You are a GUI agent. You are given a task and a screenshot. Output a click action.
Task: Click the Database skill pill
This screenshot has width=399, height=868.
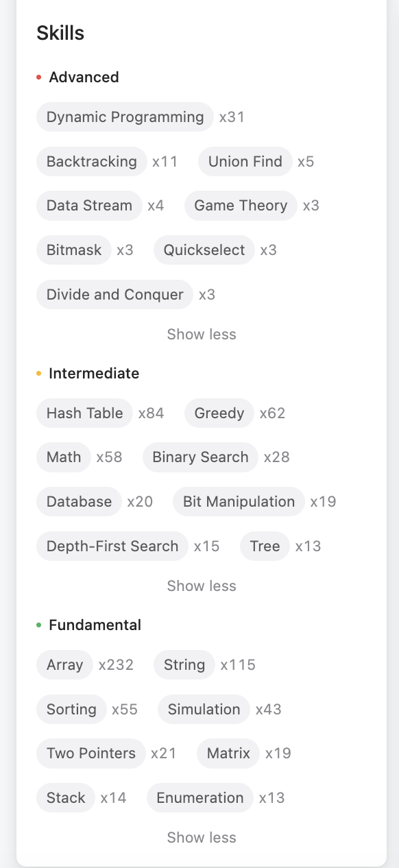(x=79, y=501)
